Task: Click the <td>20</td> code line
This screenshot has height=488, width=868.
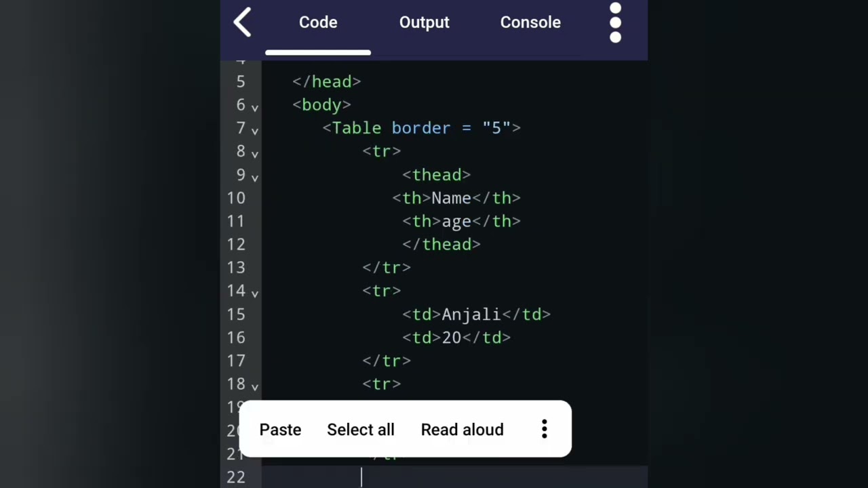Action: coord(456,338)
